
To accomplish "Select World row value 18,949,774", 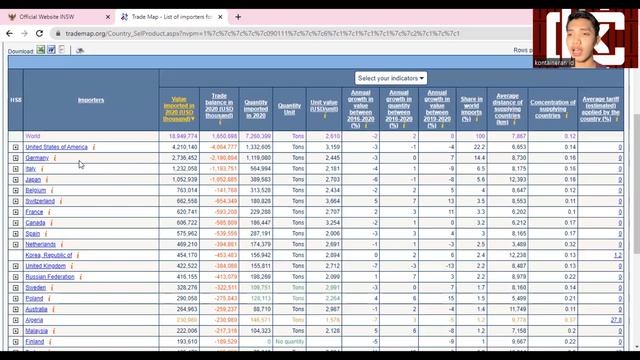I will [183, 136].
